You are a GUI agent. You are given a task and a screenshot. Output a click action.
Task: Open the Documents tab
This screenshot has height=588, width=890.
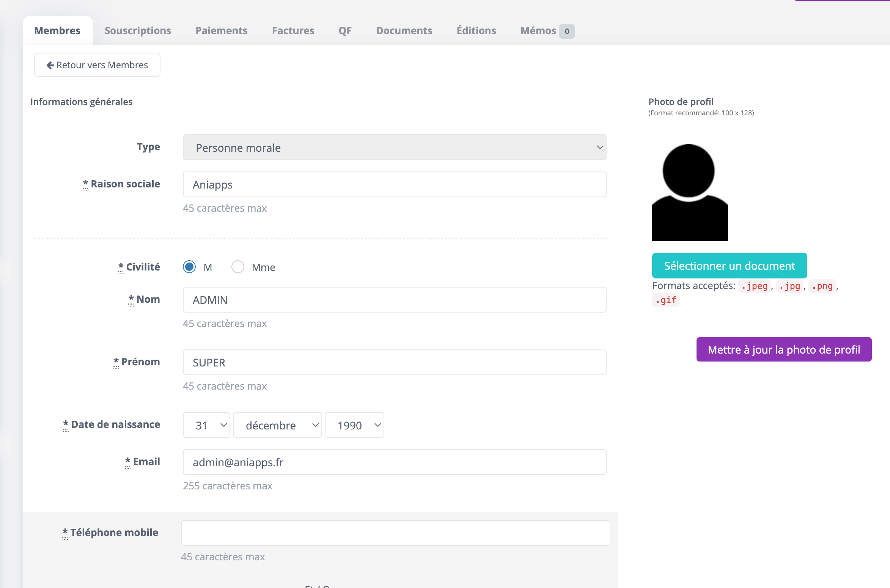tap(404, 30)
